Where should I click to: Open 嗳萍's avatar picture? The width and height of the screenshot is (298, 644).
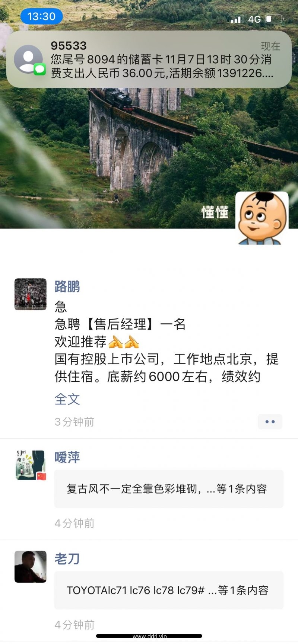pyautogui.click(x=31, y=465)
